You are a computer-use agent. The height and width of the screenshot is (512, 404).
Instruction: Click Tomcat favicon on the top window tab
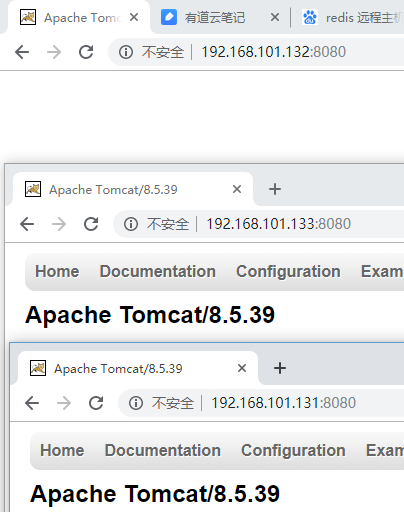click(28, 17)
